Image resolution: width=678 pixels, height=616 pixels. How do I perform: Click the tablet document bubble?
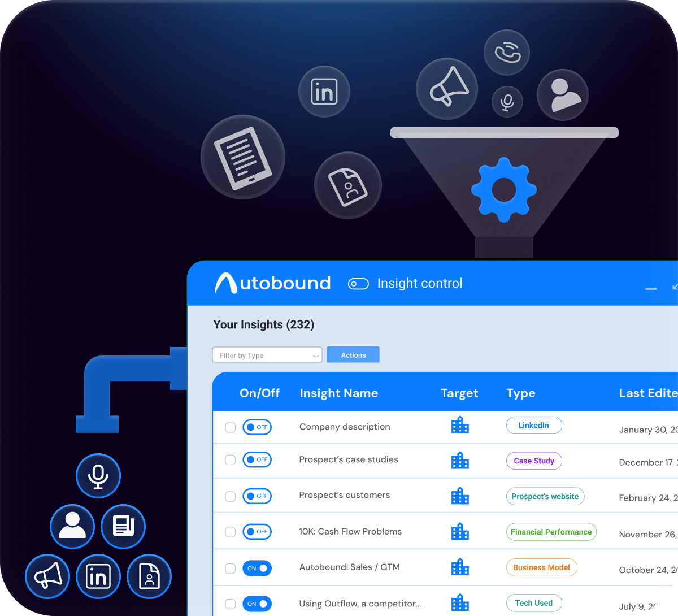coord(243,157)
